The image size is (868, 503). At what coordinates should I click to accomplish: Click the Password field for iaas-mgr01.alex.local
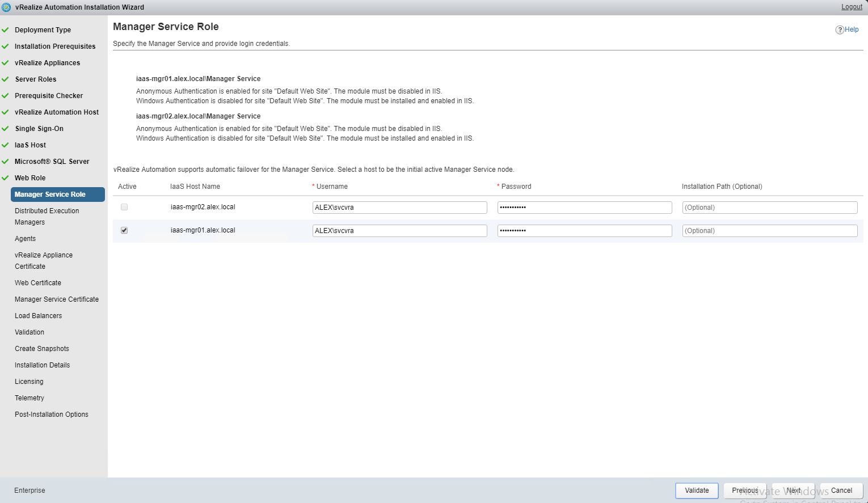[x=584, y=231]
